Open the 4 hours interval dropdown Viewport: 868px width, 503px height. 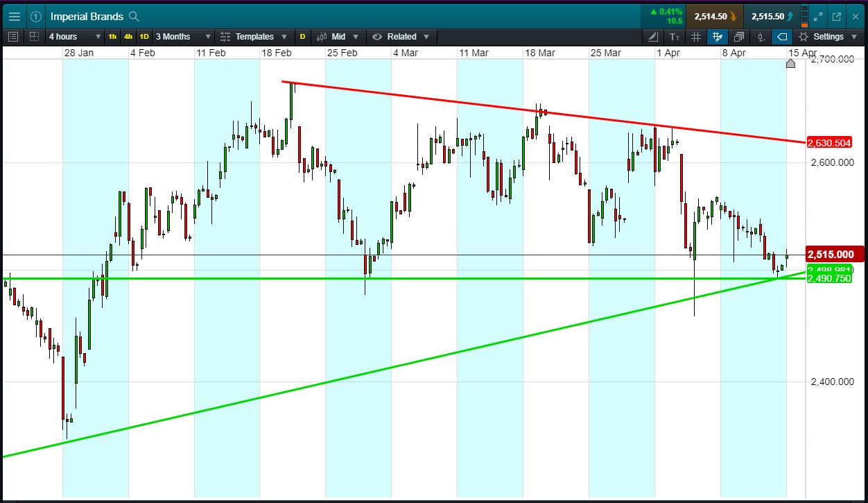(75, 37)
